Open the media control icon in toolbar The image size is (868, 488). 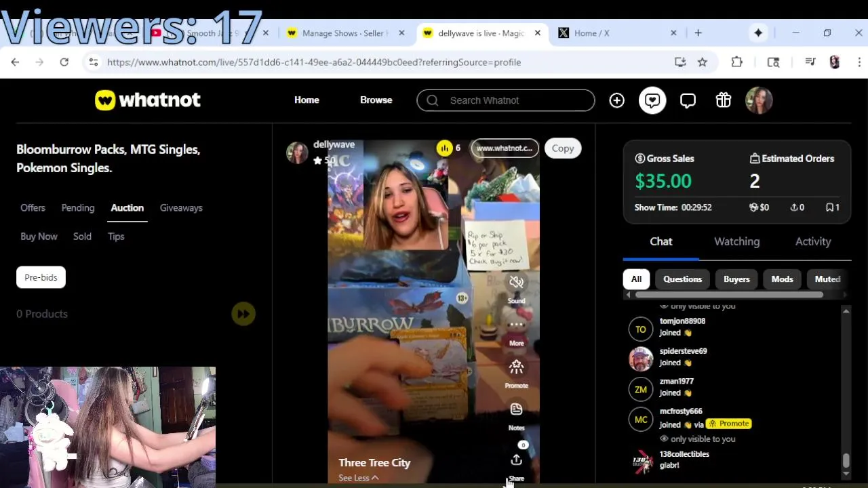pos(810,62)
